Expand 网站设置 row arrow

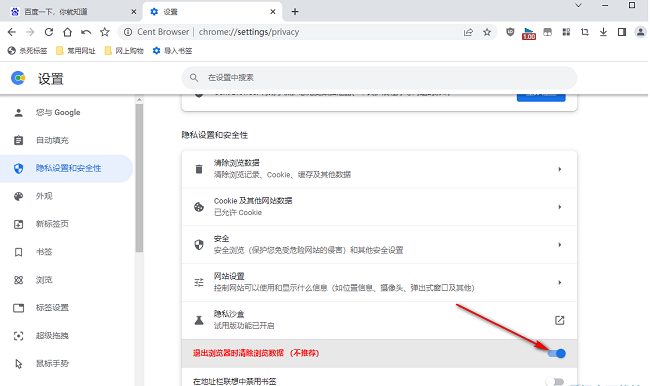pos(560,282)
